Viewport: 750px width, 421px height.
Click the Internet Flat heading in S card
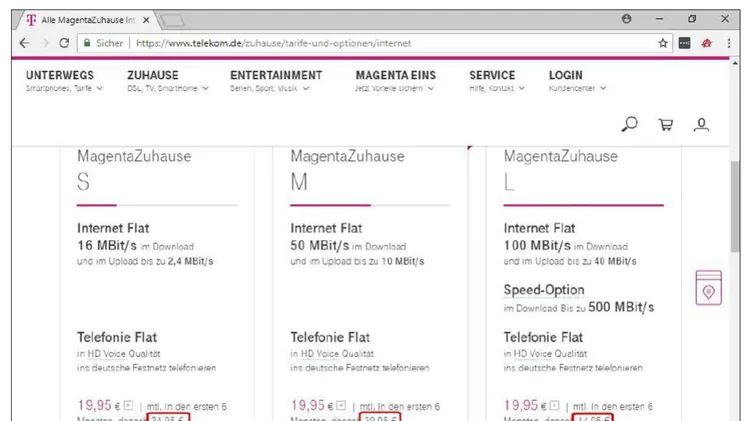pyautogui.click(x=113, y=228)
